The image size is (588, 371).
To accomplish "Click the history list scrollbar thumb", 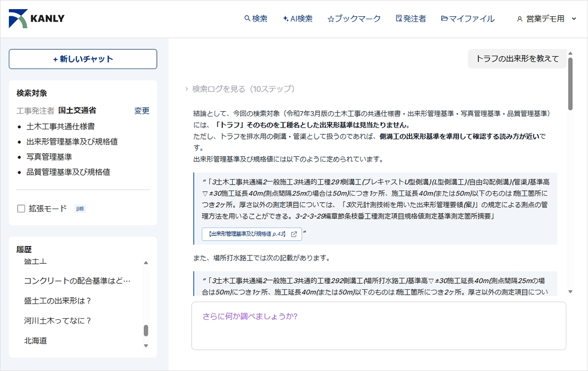I will coord(146,331).
